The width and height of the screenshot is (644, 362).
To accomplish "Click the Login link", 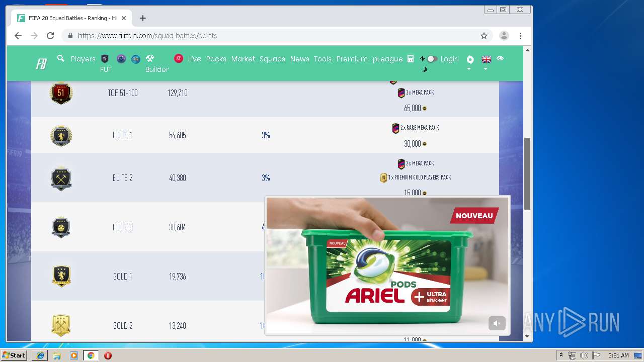I will pyautogui.click(x=450, y=59).
